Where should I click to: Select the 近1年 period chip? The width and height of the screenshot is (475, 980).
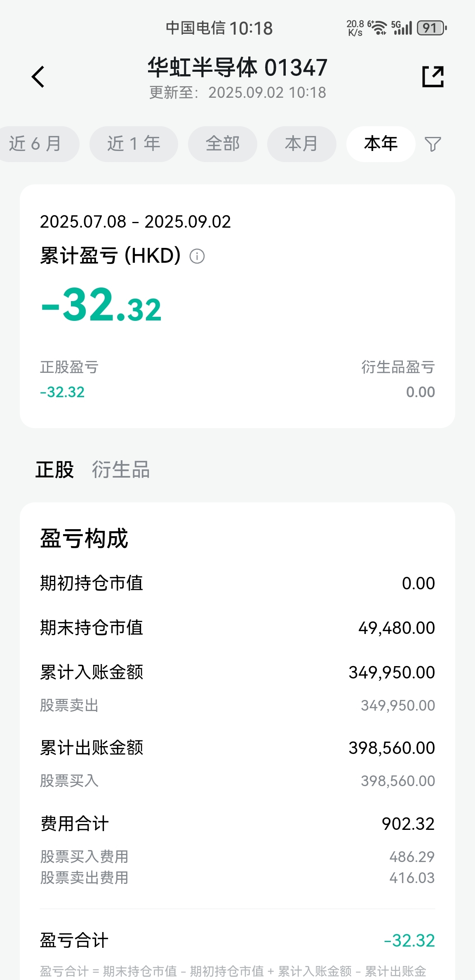134,144
